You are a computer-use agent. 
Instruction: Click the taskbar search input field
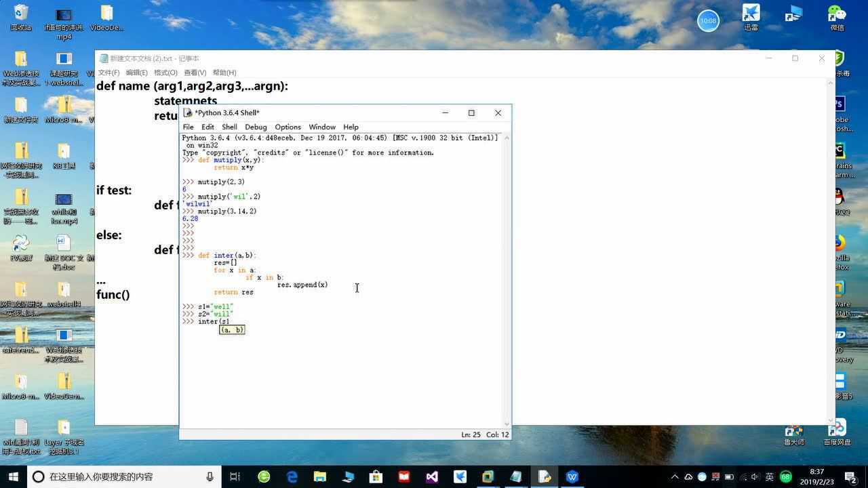click(122, 476)
